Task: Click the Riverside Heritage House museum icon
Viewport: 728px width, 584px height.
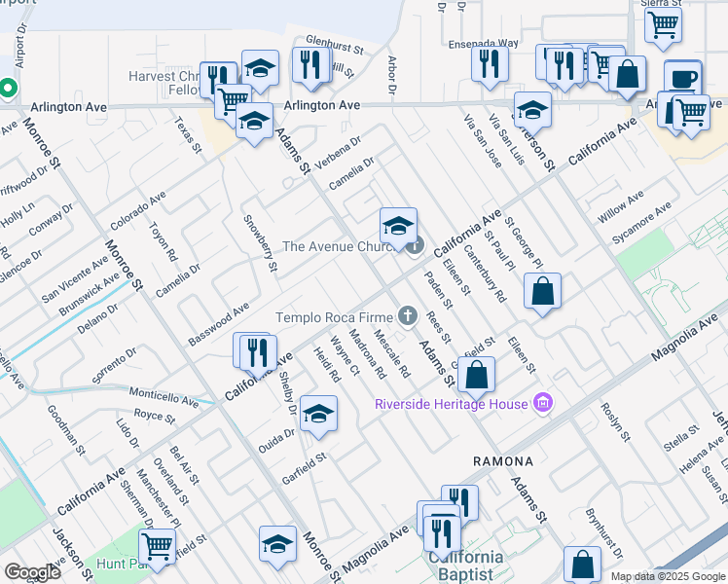Action: click(x=543, y=403)
